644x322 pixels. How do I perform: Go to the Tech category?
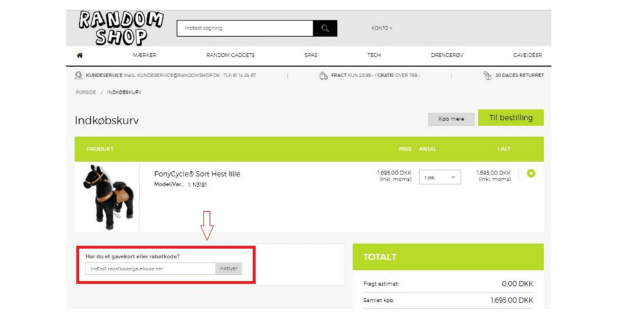click(374, 55)
